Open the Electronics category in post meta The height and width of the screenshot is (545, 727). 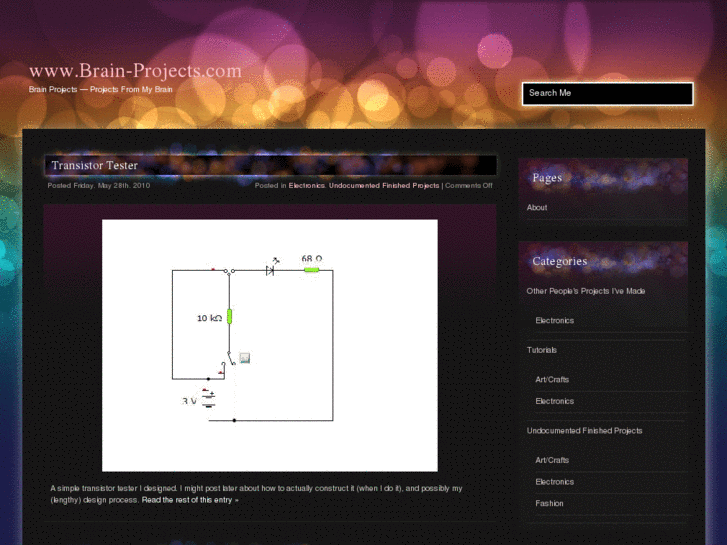click(306, 186)
